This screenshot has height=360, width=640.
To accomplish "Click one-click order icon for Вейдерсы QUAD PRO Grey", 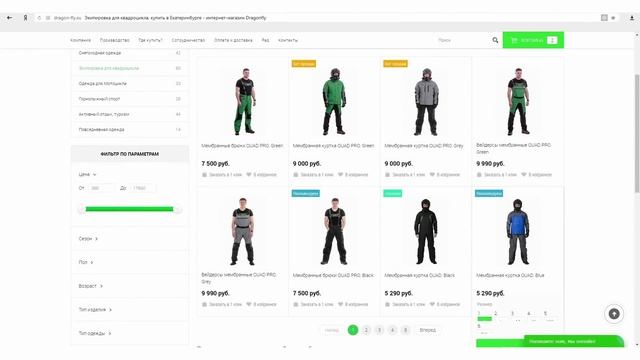I will point(204,304).
